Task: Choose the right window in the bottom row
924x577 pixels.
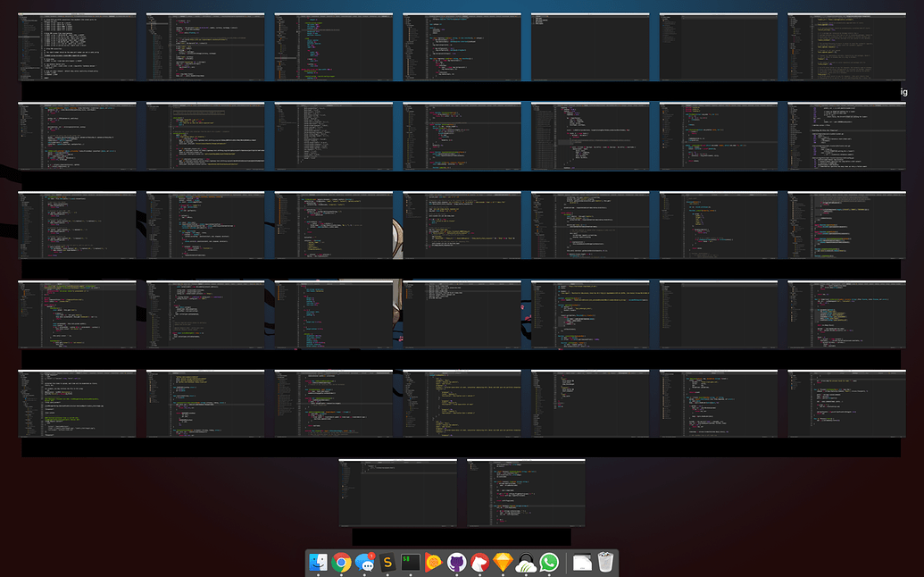Action: click(x=526, y=493)
